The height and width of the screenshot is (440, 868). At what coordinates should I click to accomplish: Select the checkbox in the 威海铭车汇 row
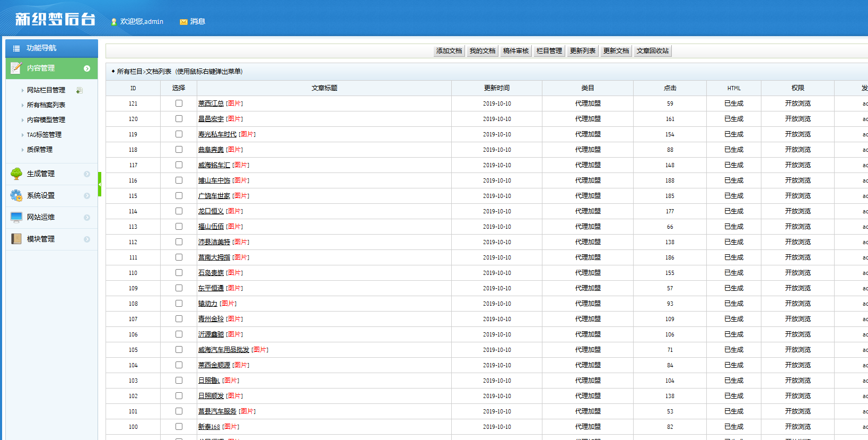coord(179,165)
